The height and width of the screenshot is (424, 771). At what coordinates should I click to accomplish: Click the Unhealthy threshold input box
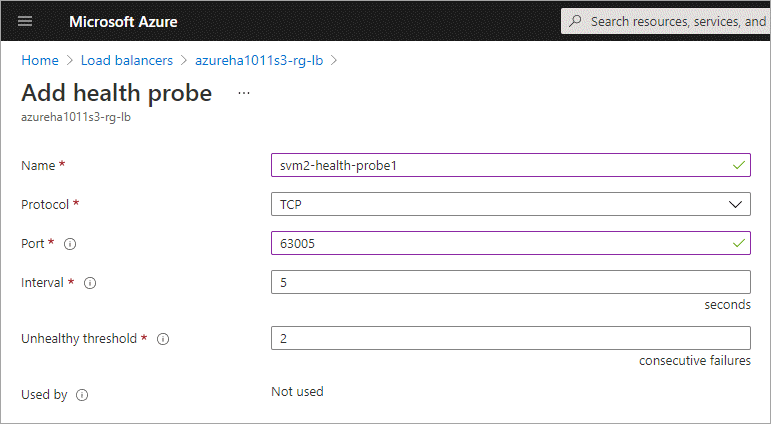pyautogui.click(x=510, y=338)
